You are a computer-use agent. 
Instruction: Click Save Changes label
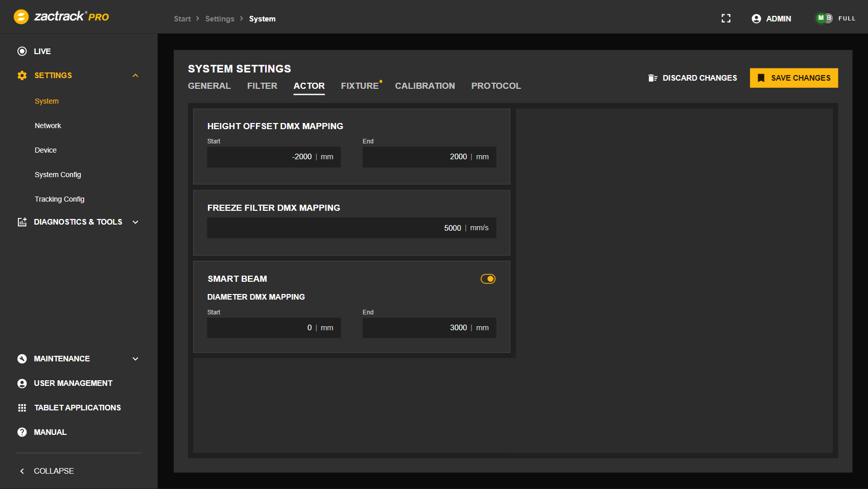point(801,78)
